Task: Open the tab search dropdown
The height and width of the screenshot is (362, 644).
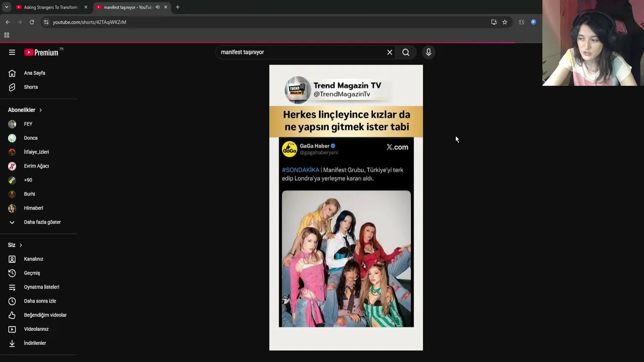Action: point(6,7)
